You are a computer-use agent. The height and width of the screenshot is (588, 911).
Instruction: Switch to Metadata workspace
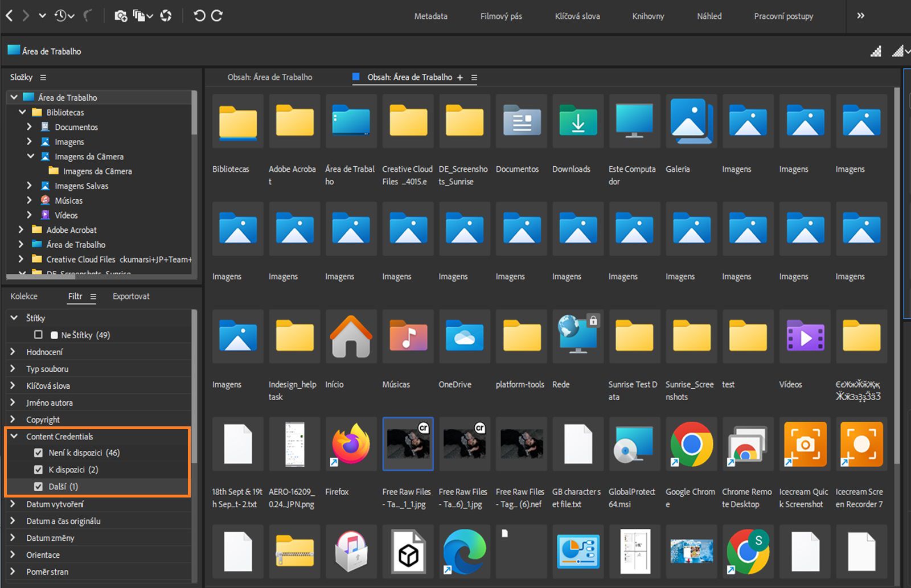430,16
